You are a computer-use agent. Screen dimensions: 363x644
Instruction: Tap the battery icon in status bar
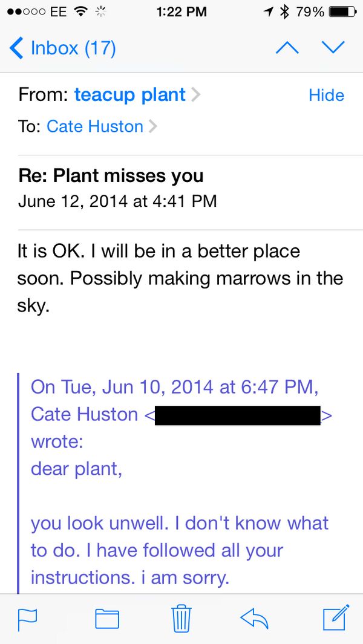pyautogui.click(x=342, y=11)
